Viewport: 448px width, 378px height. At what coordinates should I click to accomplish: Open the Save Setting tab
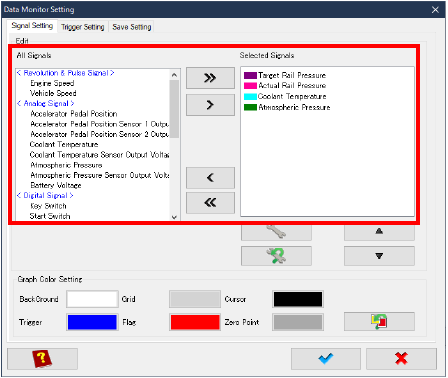[132, 27]
